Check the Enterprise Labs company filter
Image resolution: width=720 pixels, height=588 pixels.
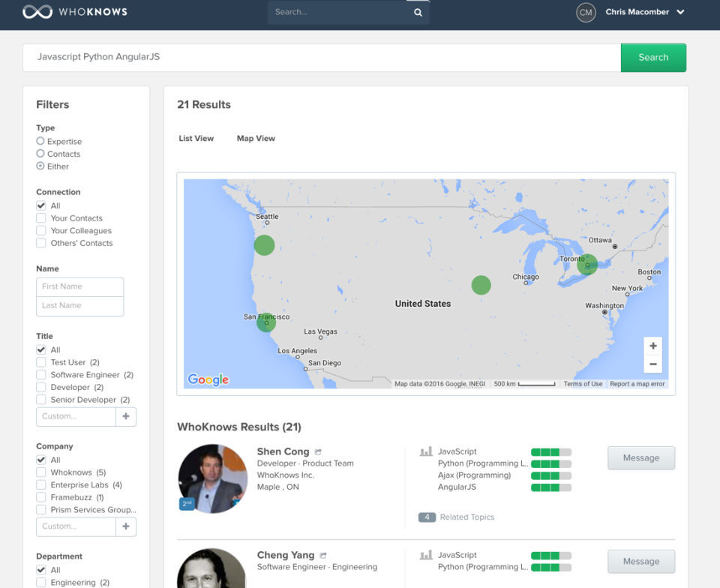40,484
